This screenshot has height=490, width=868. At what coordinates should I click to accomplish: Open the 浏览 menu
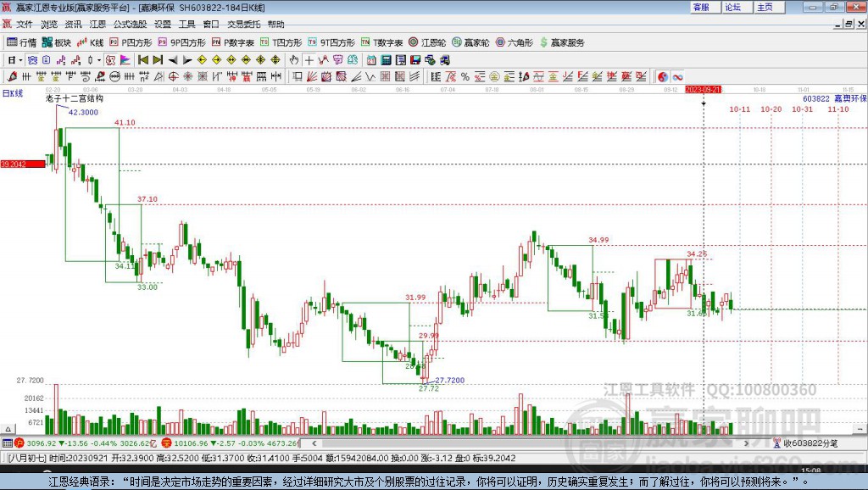pyautogui.click(x=48, y=24)
